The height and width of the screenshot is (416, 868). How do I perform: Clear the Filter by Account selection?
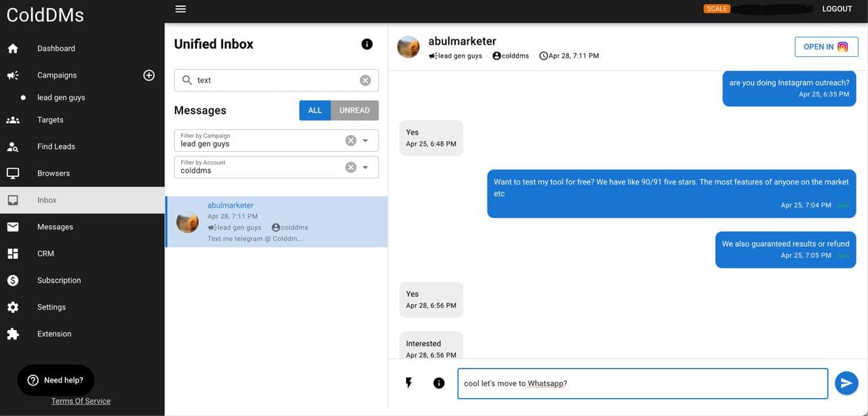351,167
